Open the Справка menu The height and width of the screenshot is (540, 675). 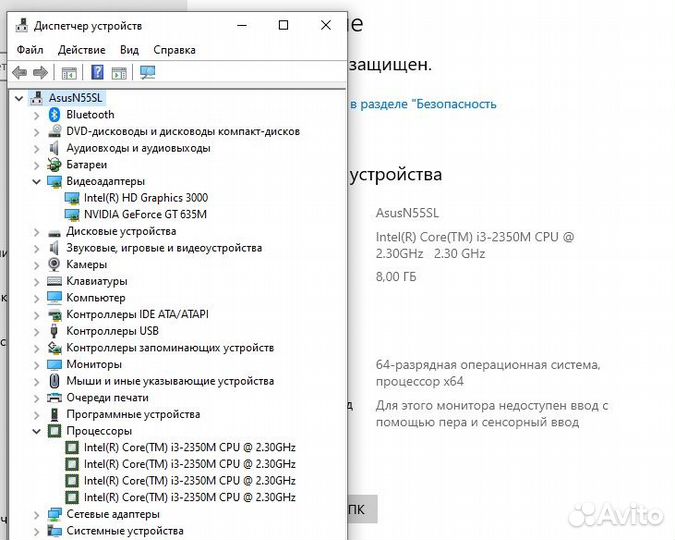click(x=174, y=50)
